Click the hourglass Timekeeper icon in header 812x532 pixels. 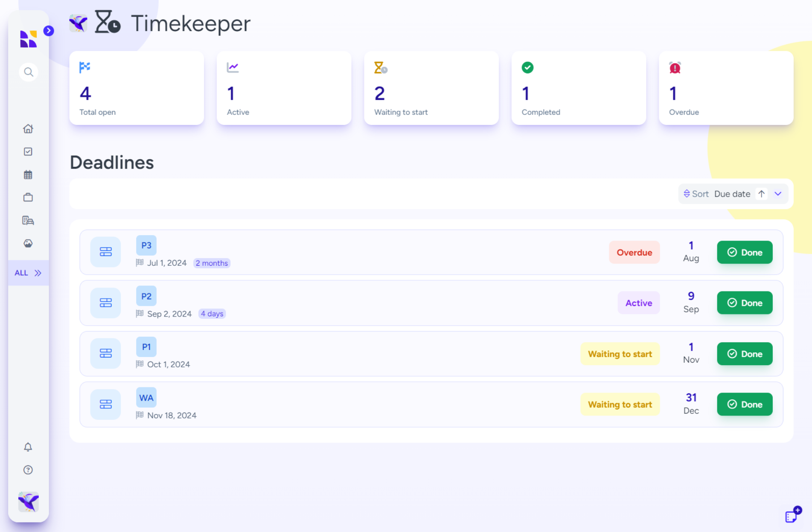pyautogui.click(x=108, y=22)
